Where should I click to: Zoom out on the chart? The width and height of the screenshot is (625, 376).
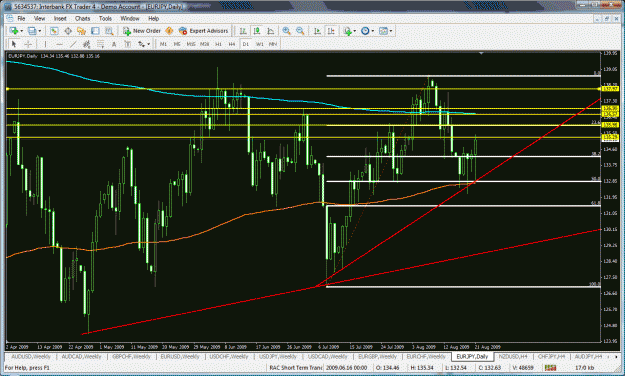(300, 31)
